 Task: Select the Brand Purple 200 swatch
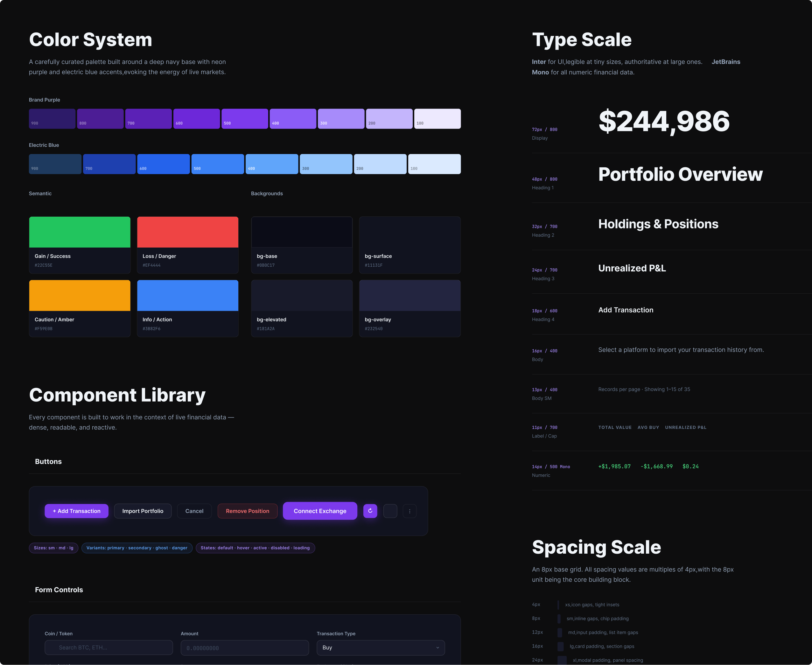[x=389, y=119]
